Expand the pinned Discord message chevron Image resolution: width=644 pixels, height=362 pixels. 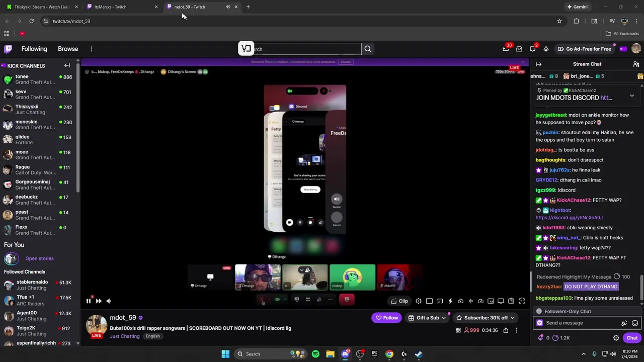632,96
